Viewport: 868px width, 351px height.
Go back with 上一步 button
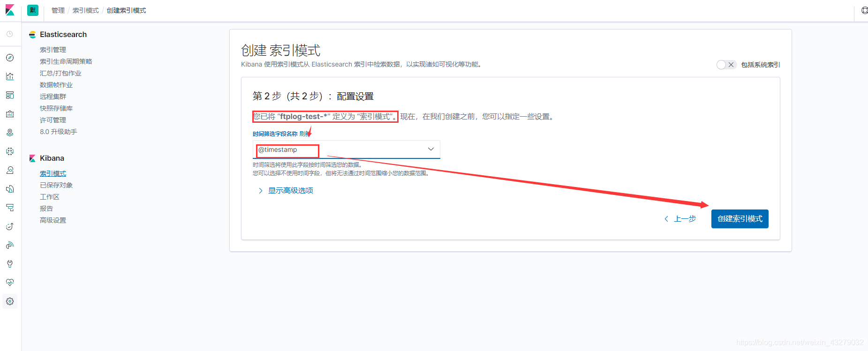pos(680,219)
